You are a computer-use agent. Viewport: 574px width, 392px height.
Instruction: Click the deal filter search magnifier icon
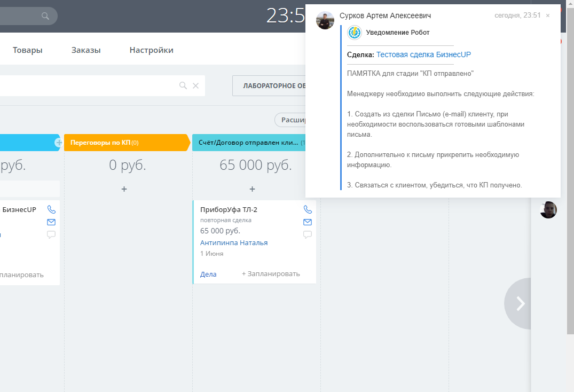click(x=183, y=85)
